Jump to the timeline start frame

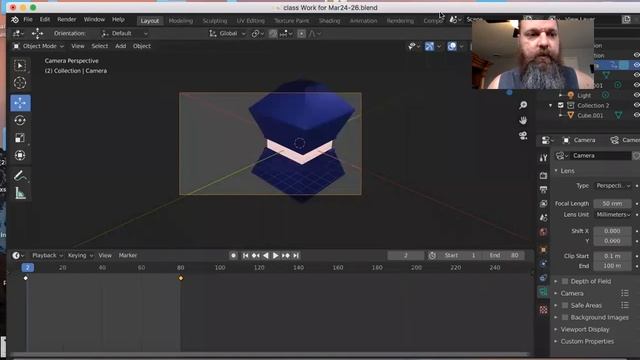(245, 256)
